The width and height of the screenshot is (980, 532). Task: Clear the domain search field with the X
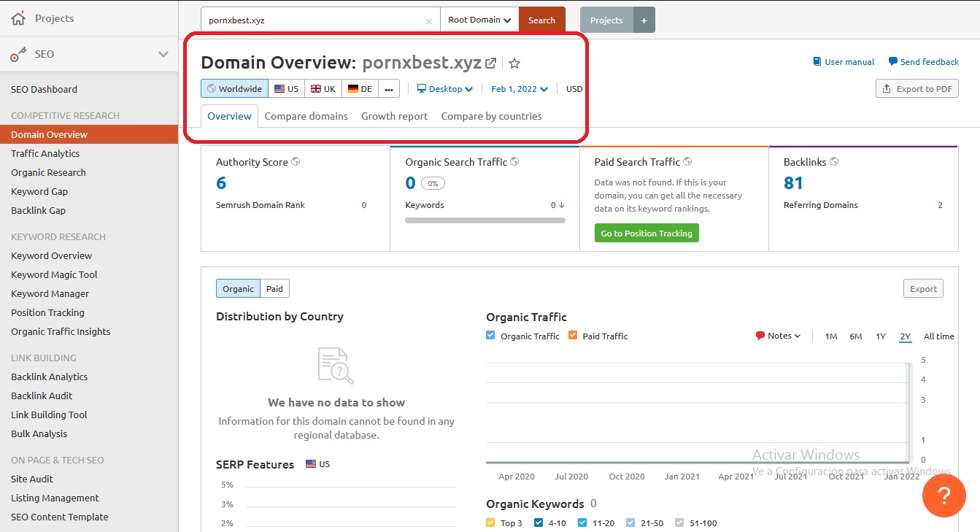coord(429,20)
